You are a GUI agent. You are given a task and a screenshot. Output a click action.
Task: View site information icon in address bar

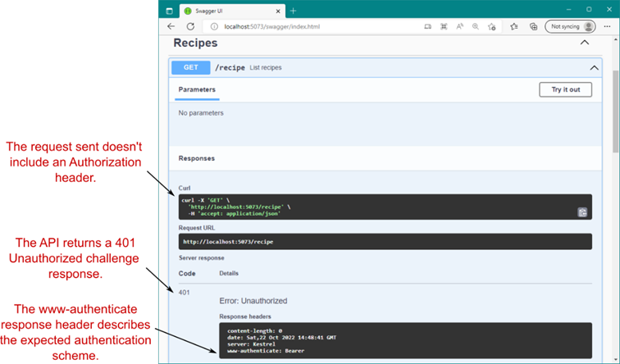point(214,26)
